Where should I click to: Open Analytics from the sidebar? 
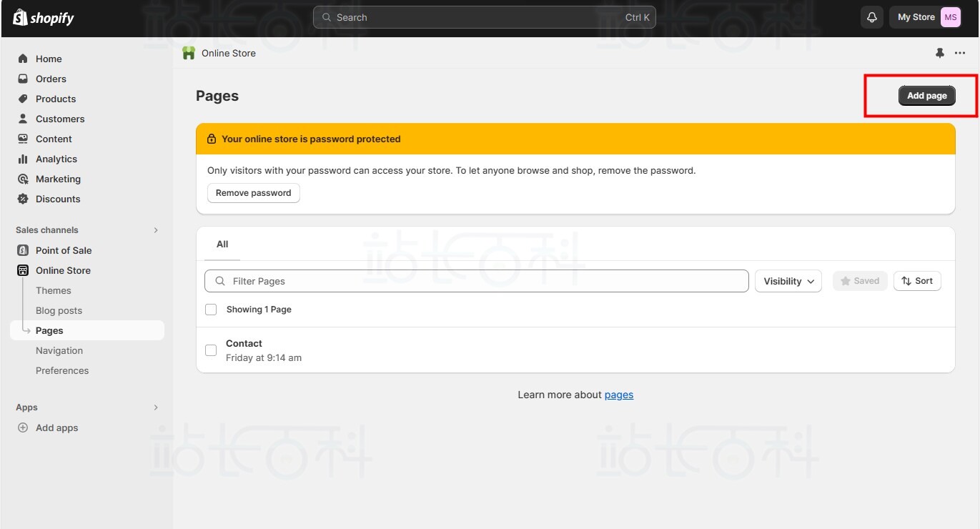(x=56, y=159)
